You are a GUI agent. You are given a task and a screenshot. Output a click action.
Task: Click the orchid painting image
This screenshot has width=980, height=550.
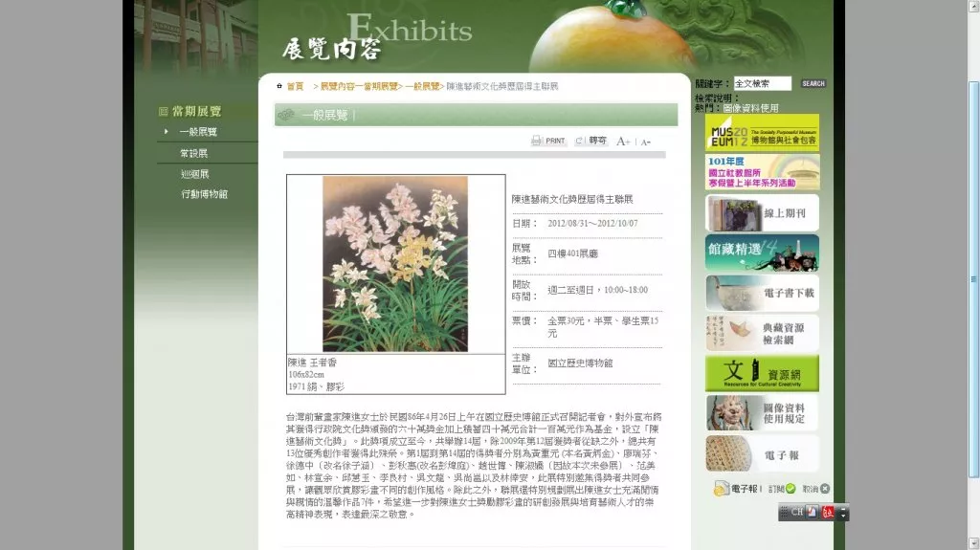click(x=395, y=264)
